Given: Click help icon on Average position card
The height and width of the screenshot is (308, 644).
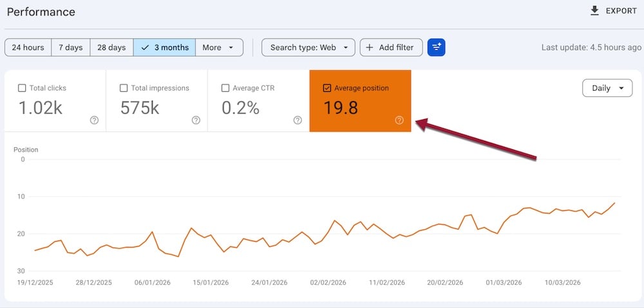Looking at the screenshot, I should pyautogui.click(x=399, y=120).
